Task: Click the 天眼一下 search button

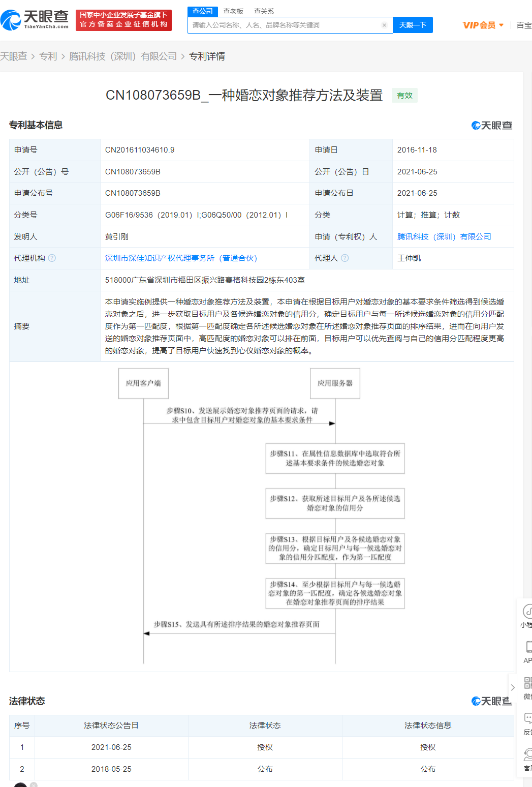Action: (x=412, y=24)
